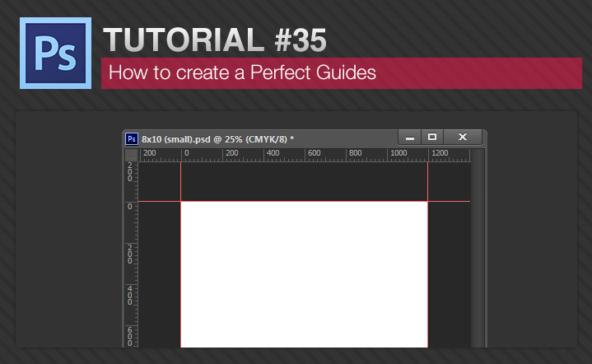Click the vertical ruler at the 400 mark
This screenshot has width=592, height=364.
pyautogui.click(x=130, y=294)
